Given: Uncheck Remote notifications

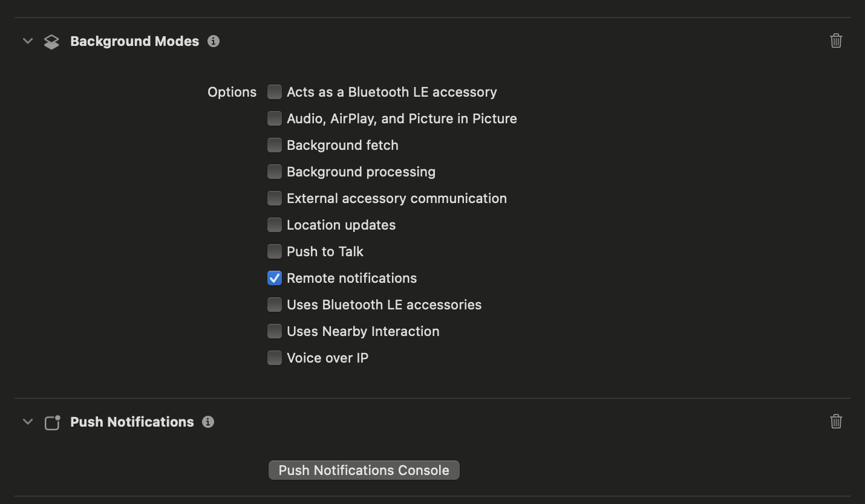Looking at the screenshot, I should 275,278.
